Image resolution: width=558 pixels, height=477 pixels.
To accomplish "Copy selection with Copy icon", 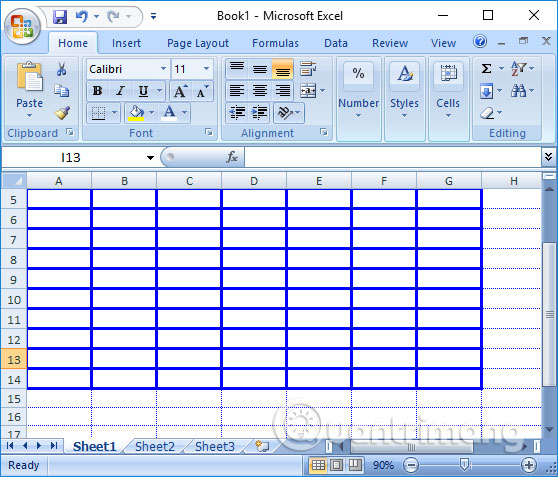I will pos(62,91).
